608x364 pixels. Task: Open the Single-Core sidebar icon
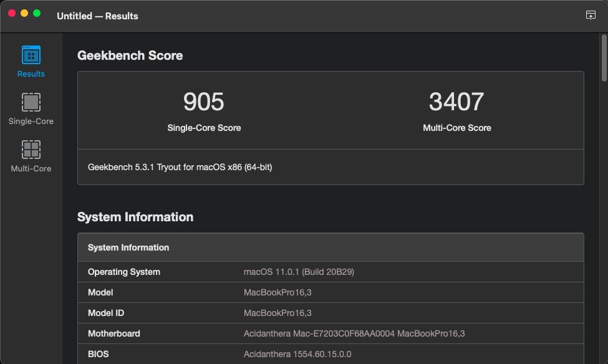pyautogui.click(x=31, y=102)
